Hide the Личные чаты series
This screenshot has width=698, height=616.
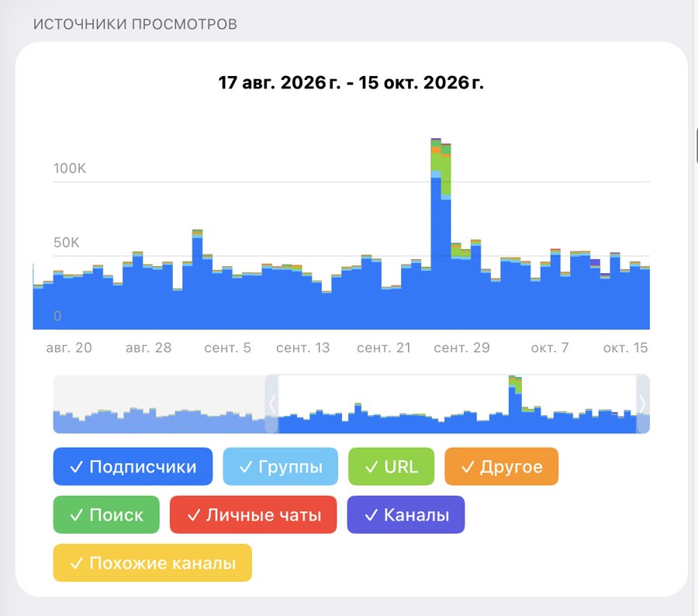tap(254, 514)
